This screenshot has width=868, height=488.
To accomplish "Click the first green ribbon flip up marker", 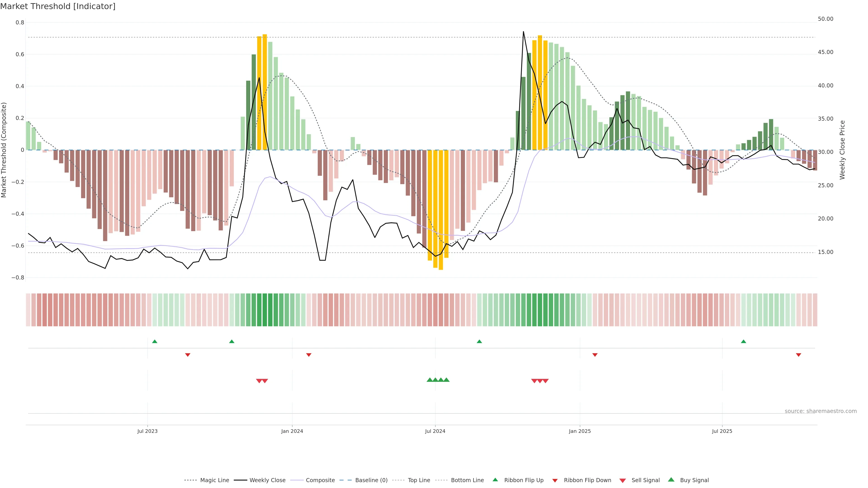I will tap(155, 342).
